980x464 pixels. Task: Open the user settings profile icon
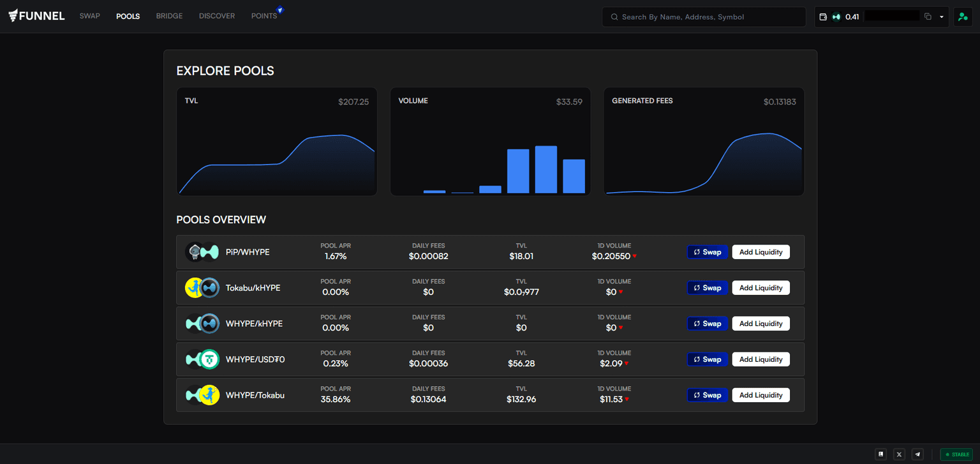(x=963, y=17)
